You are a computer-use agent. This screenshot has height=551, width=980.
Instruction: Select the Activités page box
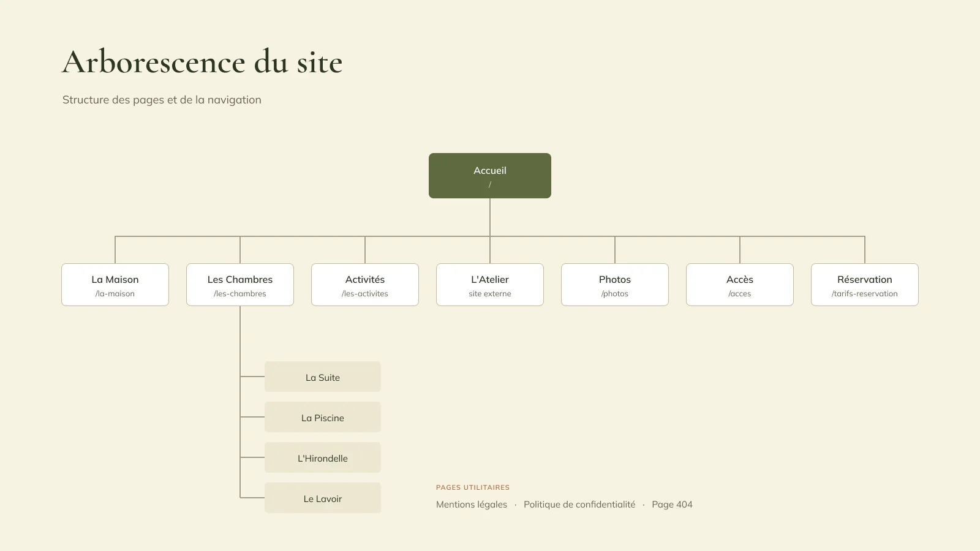coord(365,285)
